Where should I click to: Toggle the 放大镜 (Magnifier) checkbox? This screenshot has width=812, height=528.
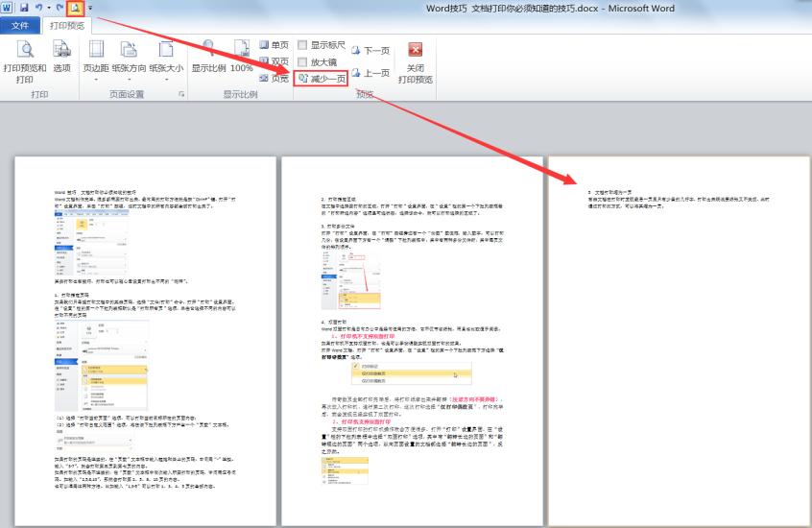[303, 61]
